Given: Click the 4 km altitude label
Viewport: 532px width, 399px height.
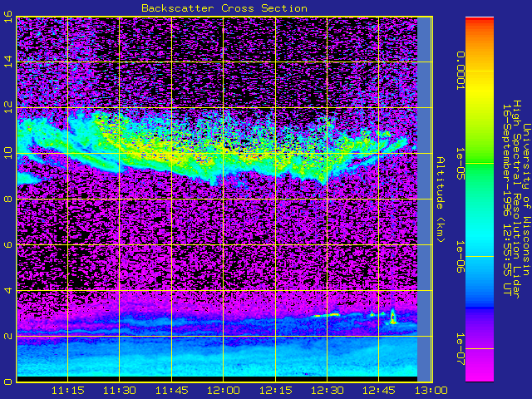Looking at the screenshot, I should (x=8, y=290).
